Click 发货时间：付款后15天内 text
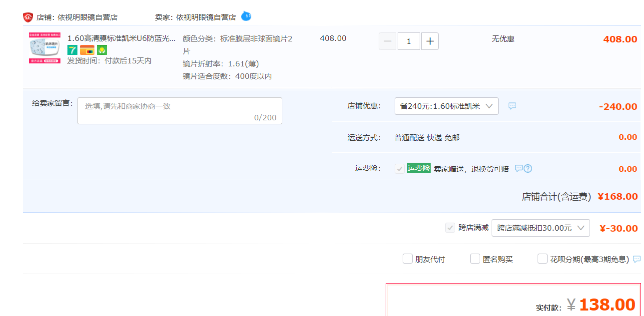 point(109,60)
